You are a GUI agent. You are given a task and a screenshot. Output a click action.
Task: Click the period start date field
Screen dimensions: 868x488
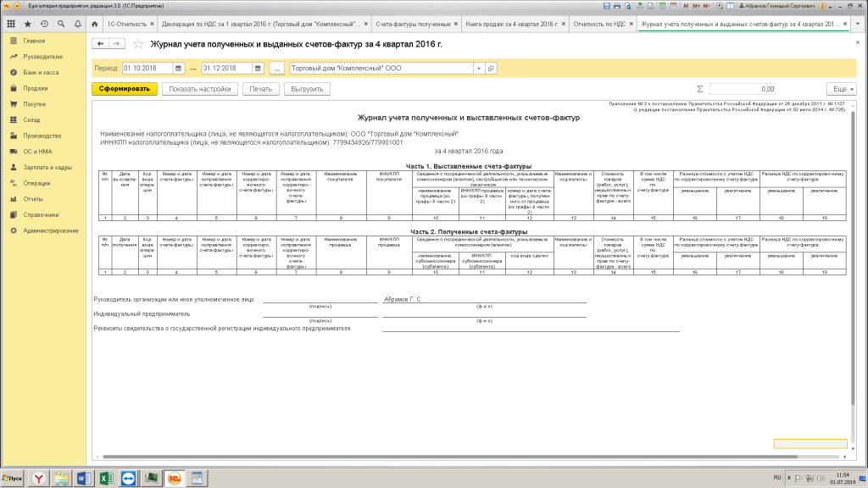click(x=147, y=68)
